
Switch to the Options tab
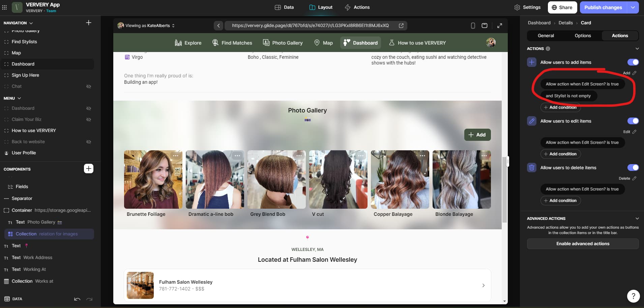click(583, 35)
